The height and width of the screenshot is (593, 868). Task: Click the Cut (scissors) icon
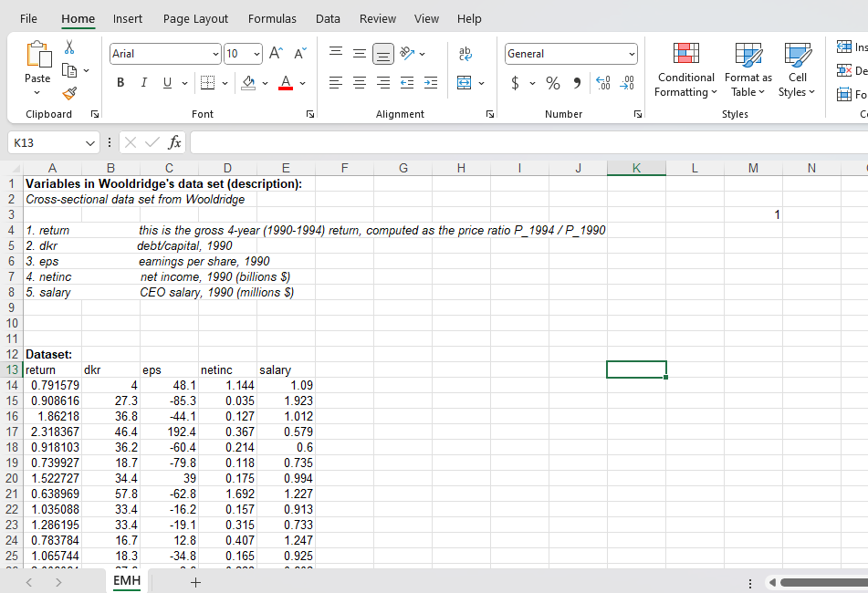(68, 46)
